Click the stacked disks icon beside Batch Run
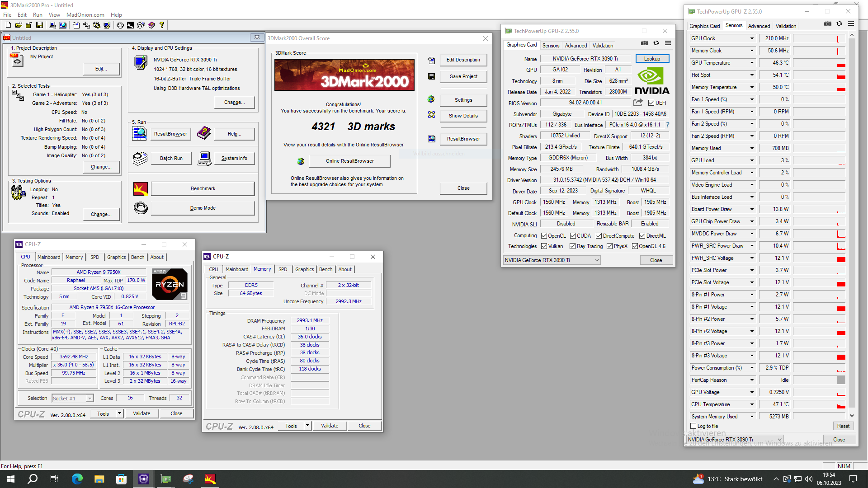Image resolution: width=868 pixels, height=488 pixels. [x=140, y=158]
